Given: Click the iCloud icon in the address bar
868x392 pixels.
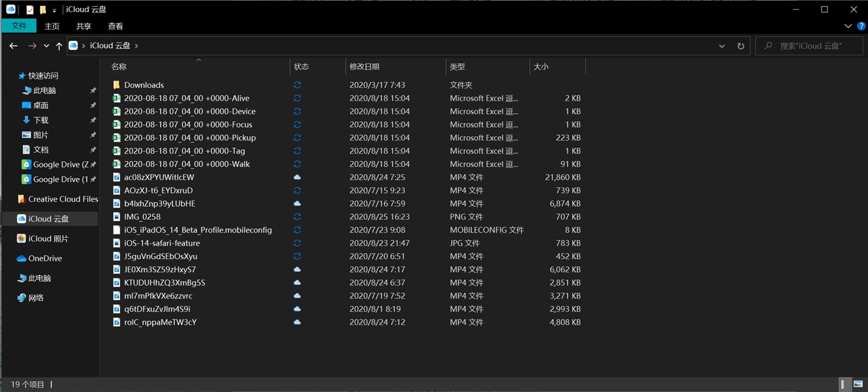Looking at the screenshot, I should point(74,45).
